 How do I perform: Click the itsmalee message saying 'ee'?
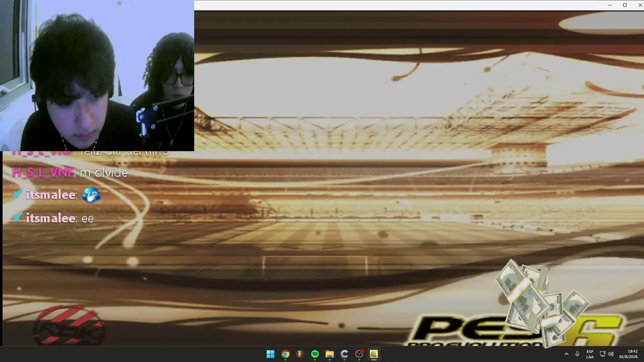88,219
